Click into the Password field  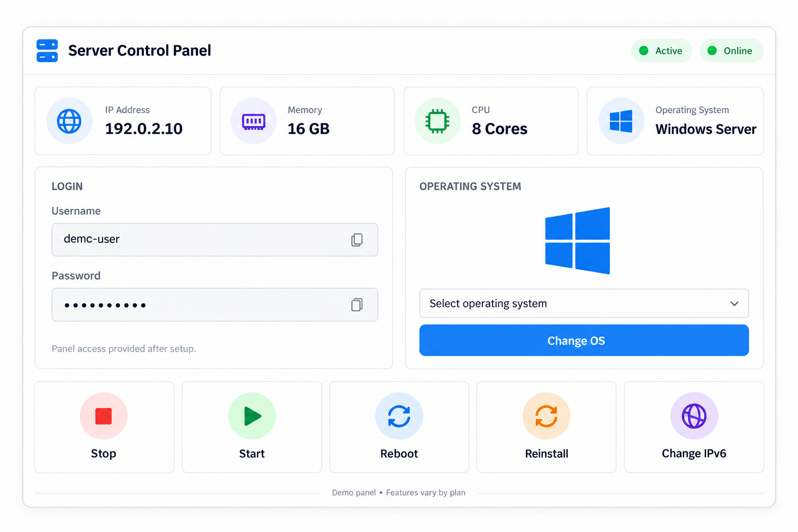point(215,304)
